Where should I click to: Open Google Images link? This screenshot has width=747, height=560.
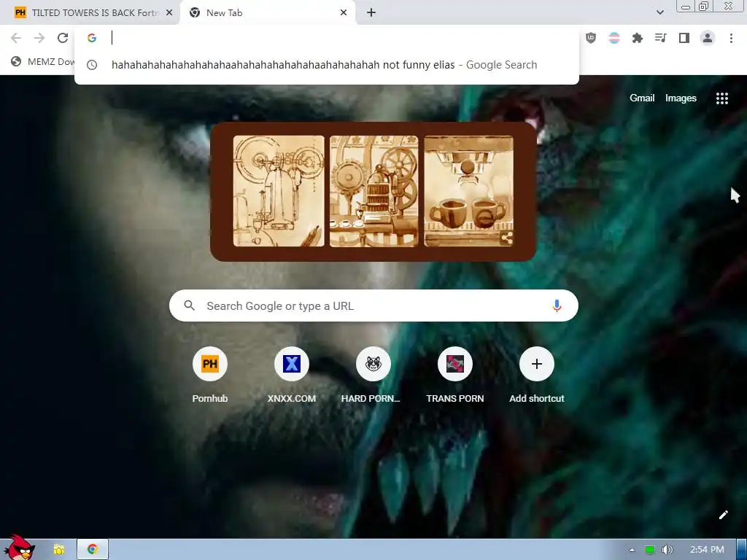tap(681, 98)
